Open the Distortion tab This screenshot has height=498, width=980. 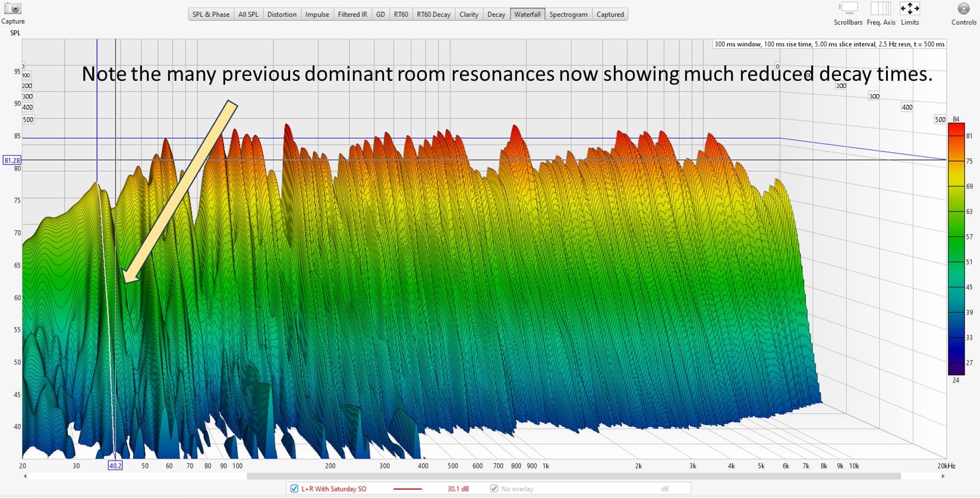282,14
